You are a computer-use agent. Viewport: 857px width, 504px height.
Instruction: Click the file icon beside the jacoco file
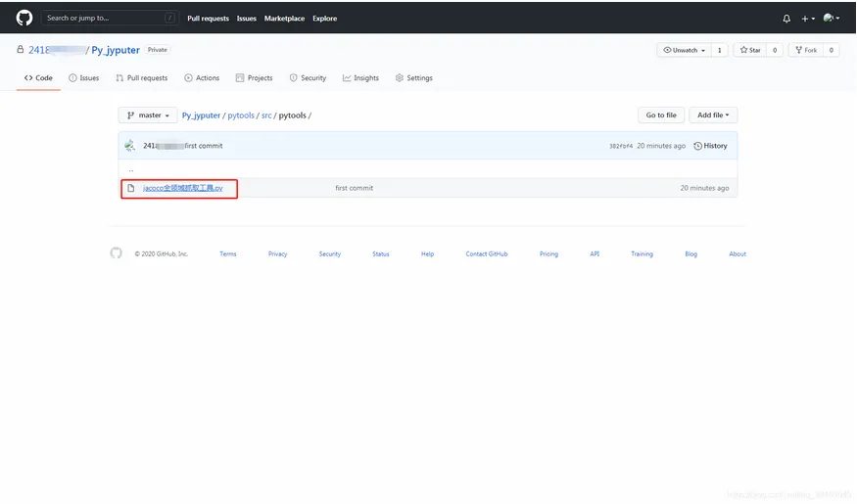coord(130,188)
